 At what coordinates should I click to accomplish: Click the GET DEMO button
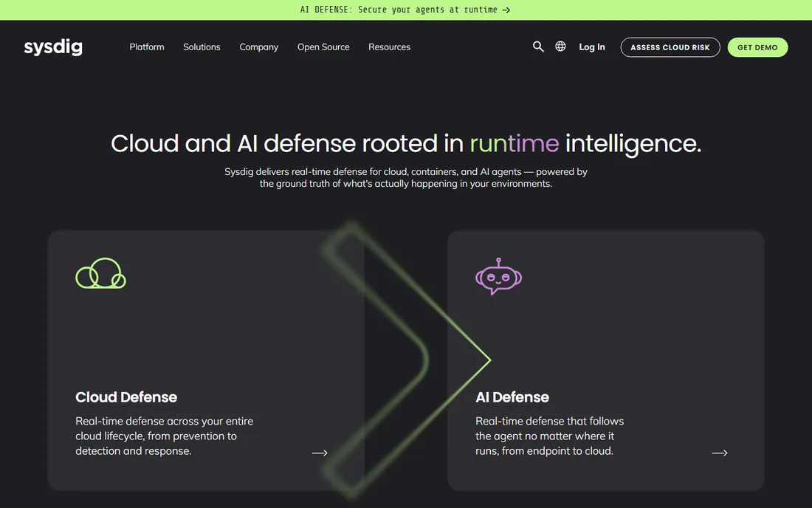pos(757,47)
